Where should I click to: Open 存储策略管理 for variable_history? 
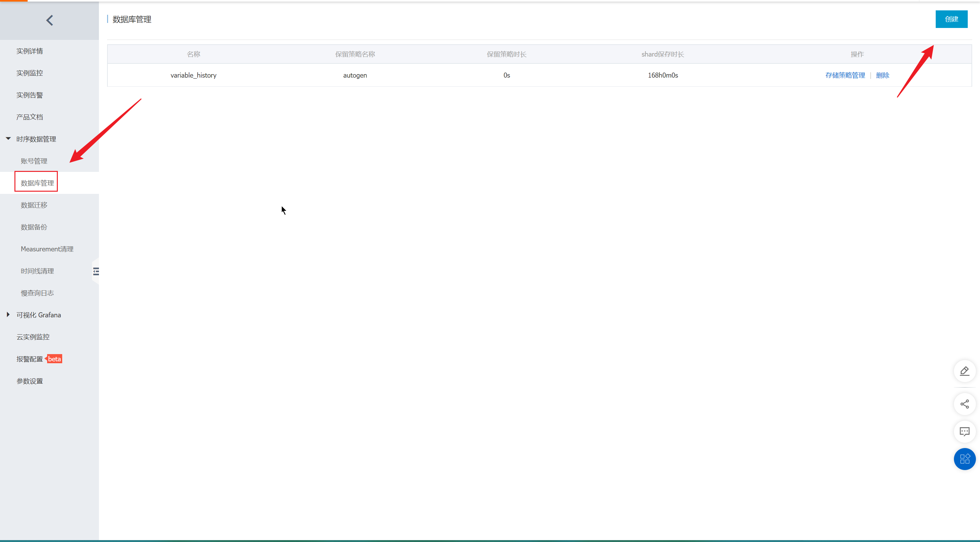click(845, 75)
